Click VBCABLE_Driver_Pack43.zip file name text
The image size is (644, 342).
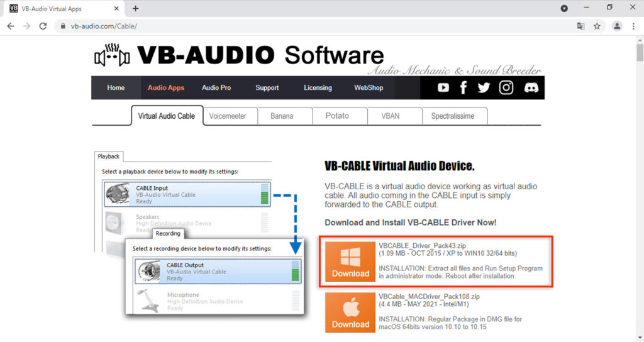point(422,246)
